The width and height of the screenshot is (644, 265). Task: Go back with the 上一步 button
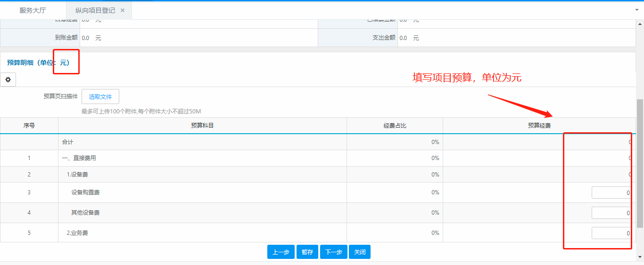click(281, 252)
